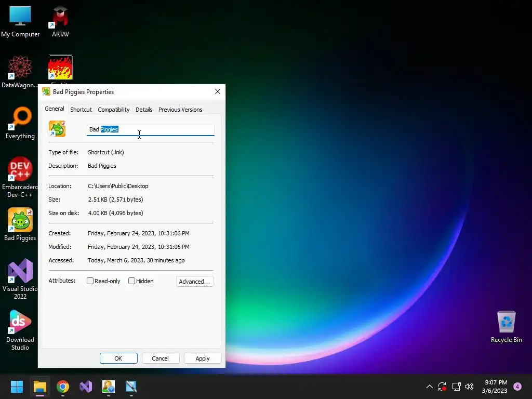Close the Bad Piggies Properties dialog
This screenshot has width=532, height=399.
click(x=218, y=91)
